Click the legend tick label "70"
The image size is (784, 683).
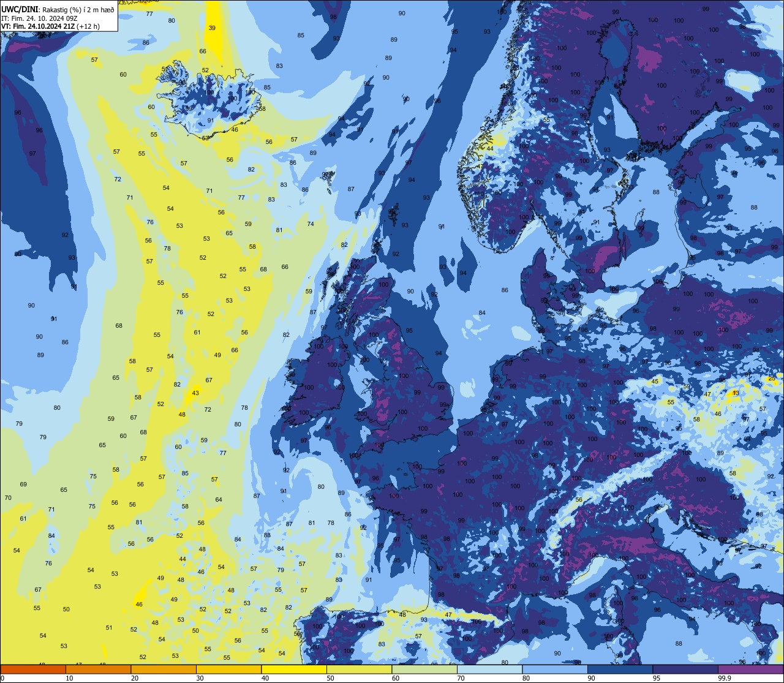[x=461, y=678]
